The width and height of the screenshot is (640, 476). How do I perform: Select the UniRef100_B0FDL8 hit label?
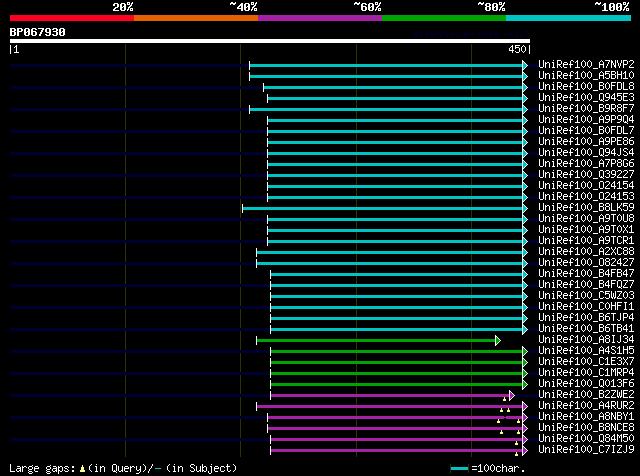click(586, 87)
